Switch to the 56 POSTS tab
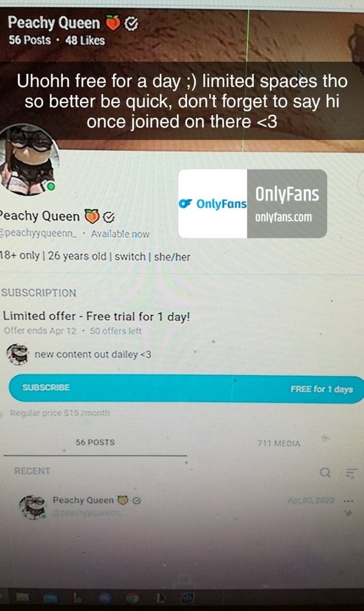364x611 pixels. coord(95,442)
